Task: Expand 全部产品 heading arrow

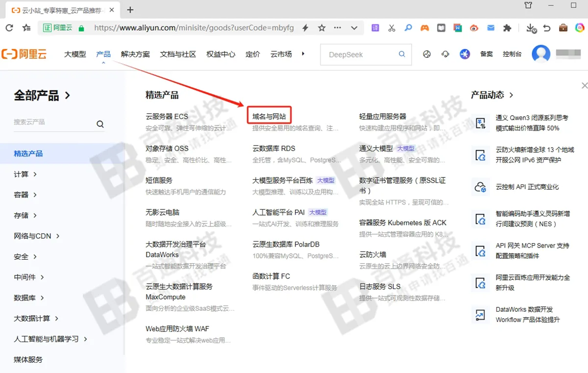Action: (68, 95)
